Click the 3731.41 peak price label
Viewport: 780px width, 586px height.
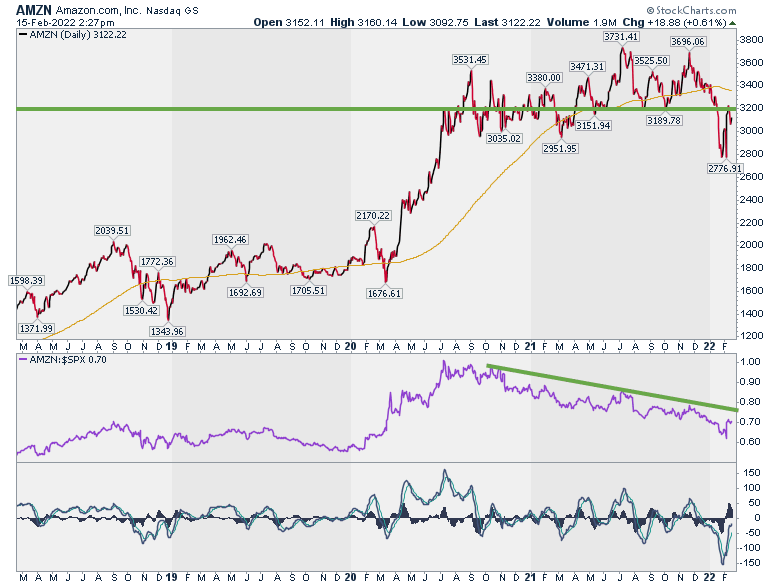pyautogui.click(x=621, y=36)
